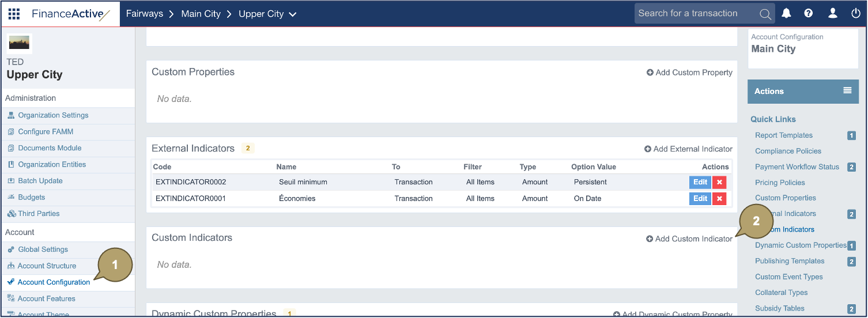Image resolution: width=868 pixels, height=318 pixels.
Task: Click the notifications bell icon
Action: click(786, 13)
